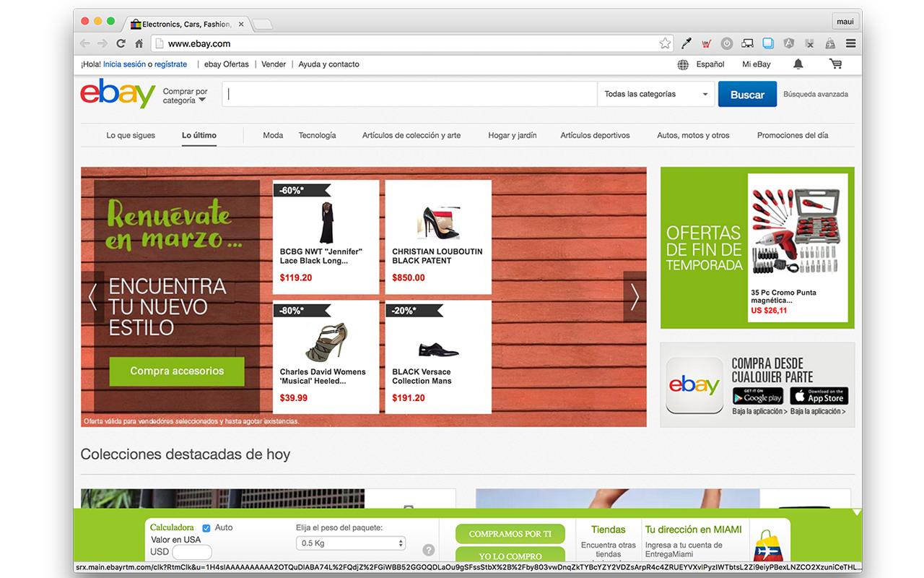Viewport: 924px width, 578px height.
Task: Open the Mi eBay link
Action: point(757,64)
